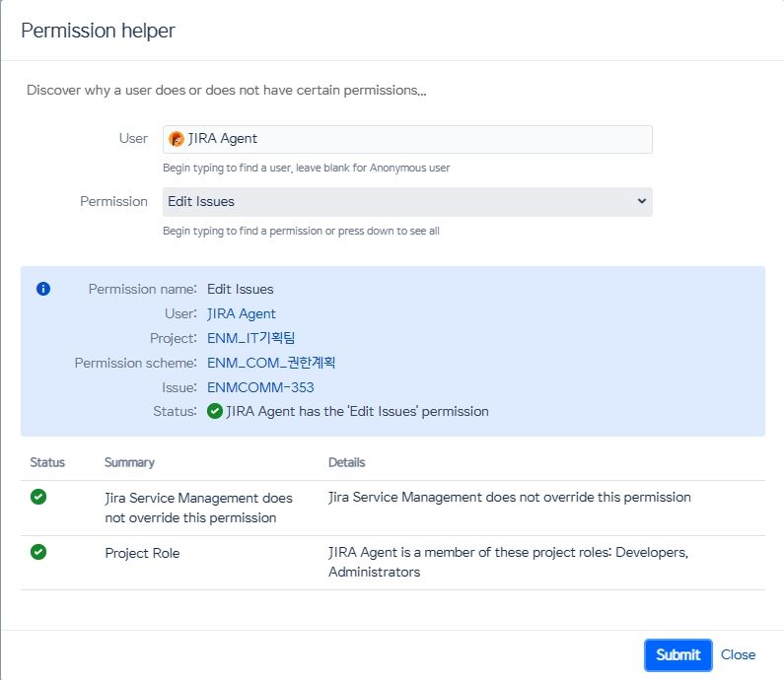Viewport: 784px width, 680px height.
Task: Click the 'Permission helper' dialog title
Action: click(98, 31)
